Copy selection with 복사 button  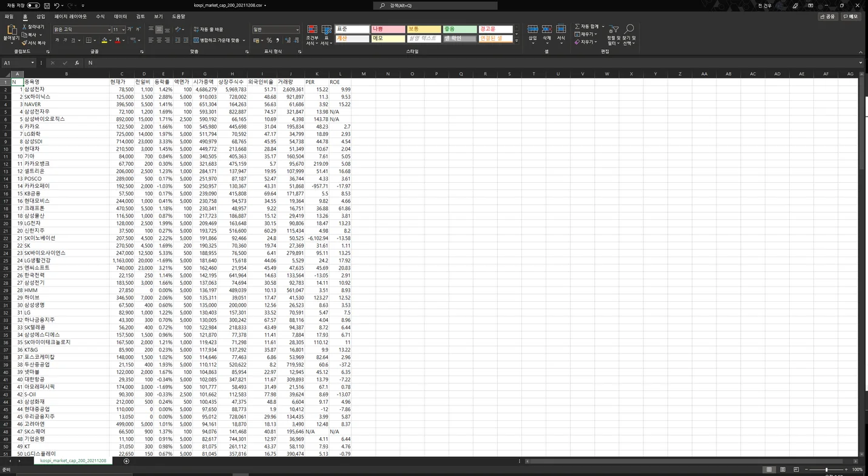point(30,35)
